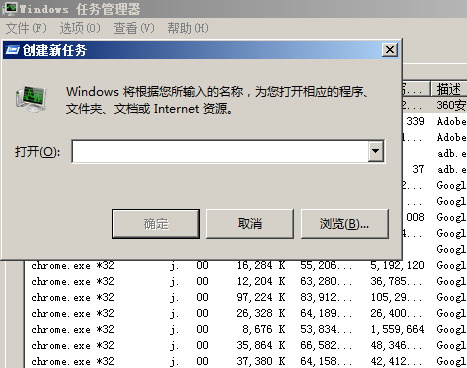Open the 选项(O) menu
Image resolution: width=467 pixels, height=368 pixels.
pyautogui.click(x=80, y=28)
